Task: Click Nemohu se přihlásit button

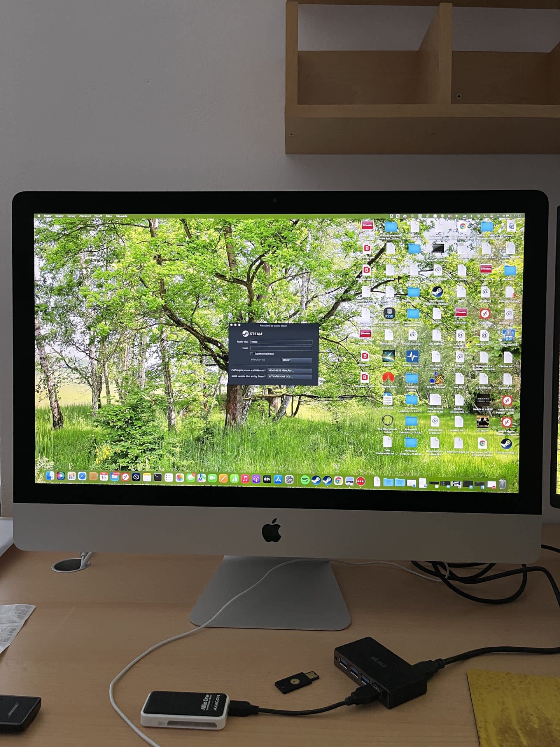Action: point(290,371)
